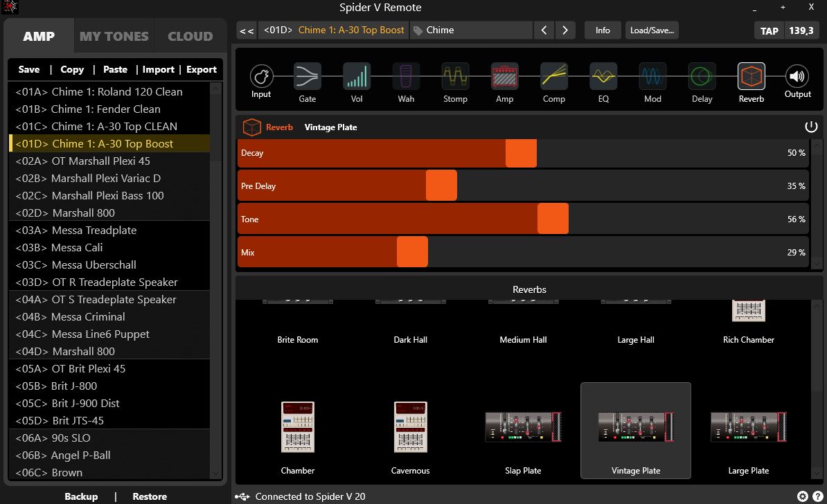The image size is (827, 504).
Task: Select preset <02A> OT Marshall Plexi 45
Action: [109, 161]
